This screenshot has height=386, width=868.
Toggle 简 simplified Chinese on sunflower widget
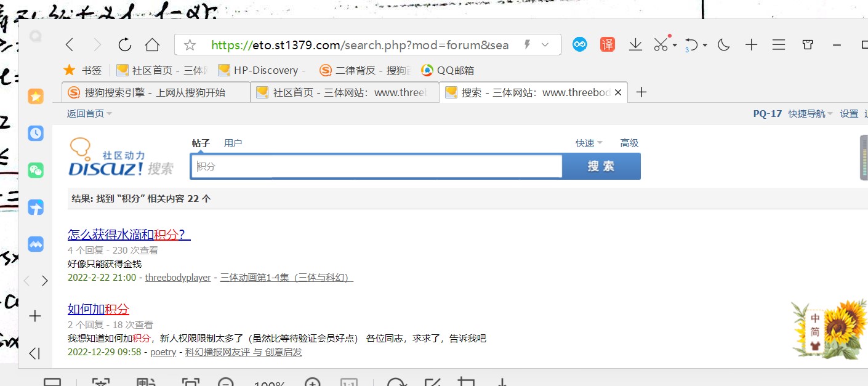[814, 332]
